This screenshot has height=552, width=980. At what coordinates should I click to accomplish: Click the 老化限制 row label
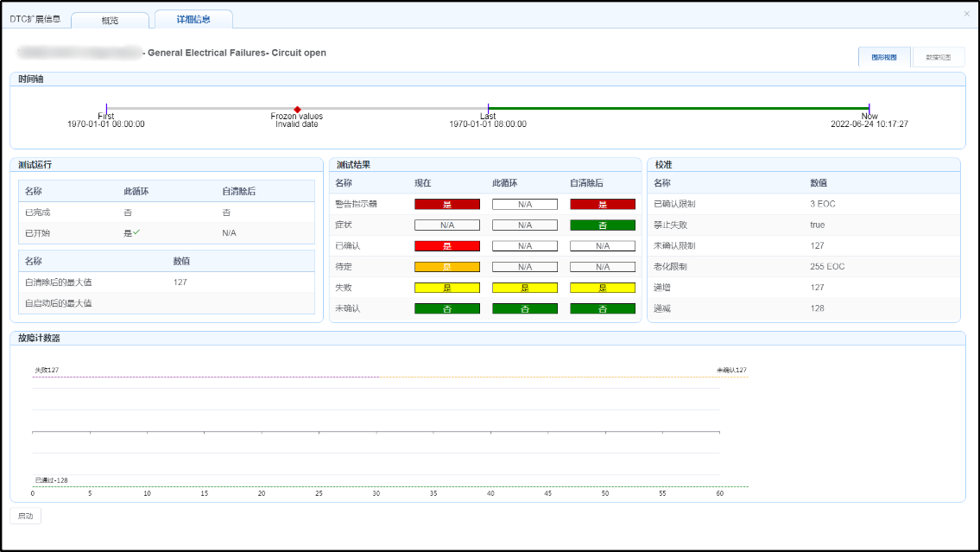click(x=670, y=266)
